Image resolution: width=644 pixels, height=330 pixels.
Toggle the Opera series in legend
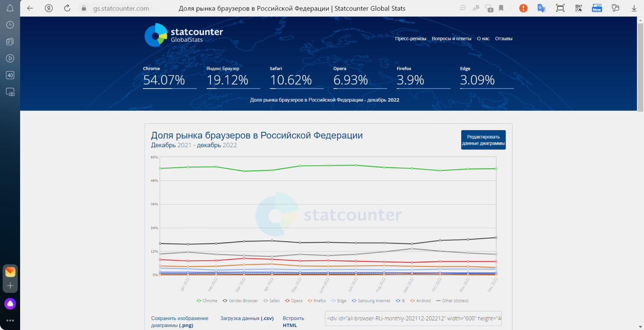pos(294,301)
